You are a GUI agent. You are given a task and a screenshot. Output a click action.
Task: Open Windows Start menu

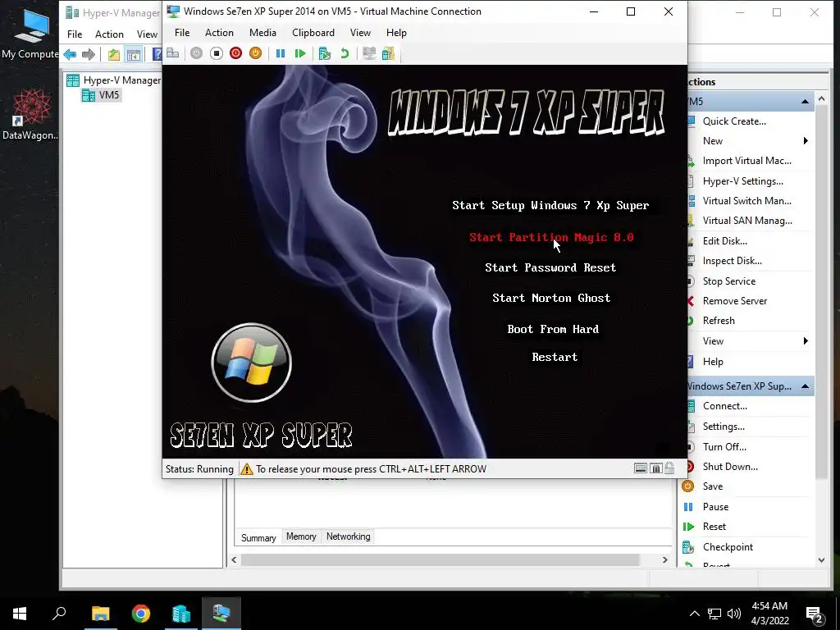tap(20, 614)
